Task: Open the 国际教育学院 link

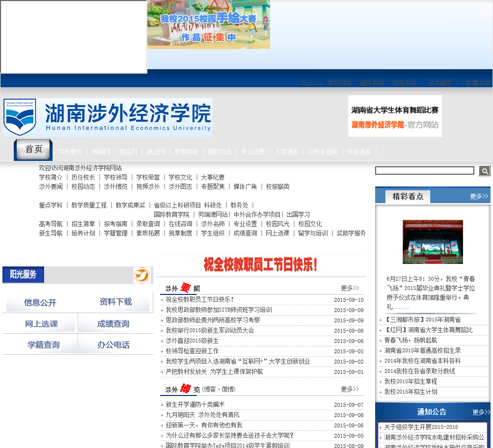Action: 171,214
